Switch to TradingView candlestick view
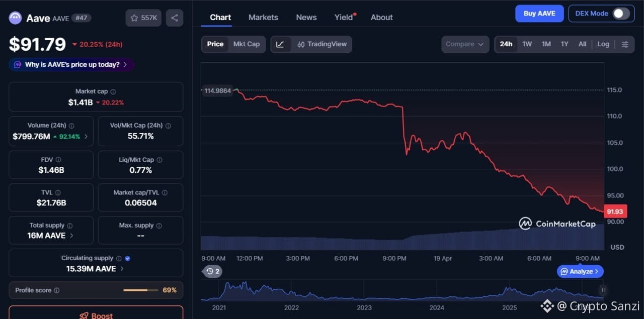 322,44
